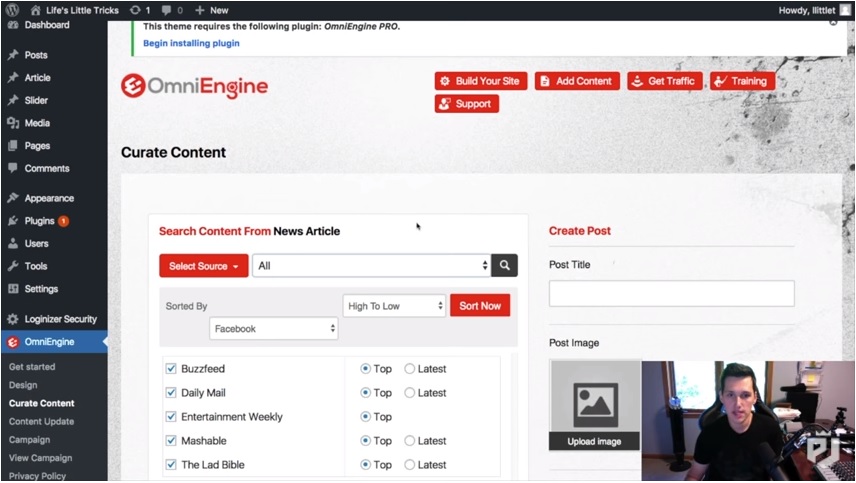This screenshot has width=856, height=483.
Task: Uncheck the Entertainment Weekly checkbox
Action: tap(171, 416)
